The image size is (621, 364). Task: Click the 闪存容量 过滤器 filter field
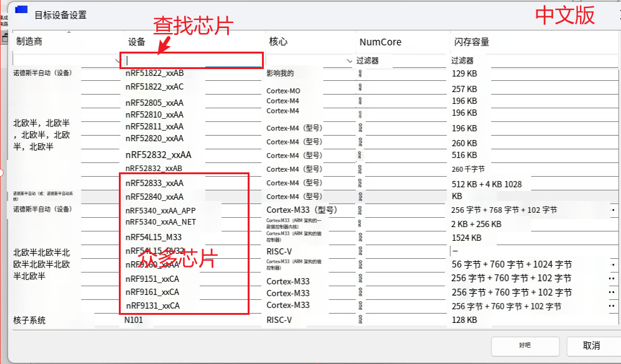(534, 60)
